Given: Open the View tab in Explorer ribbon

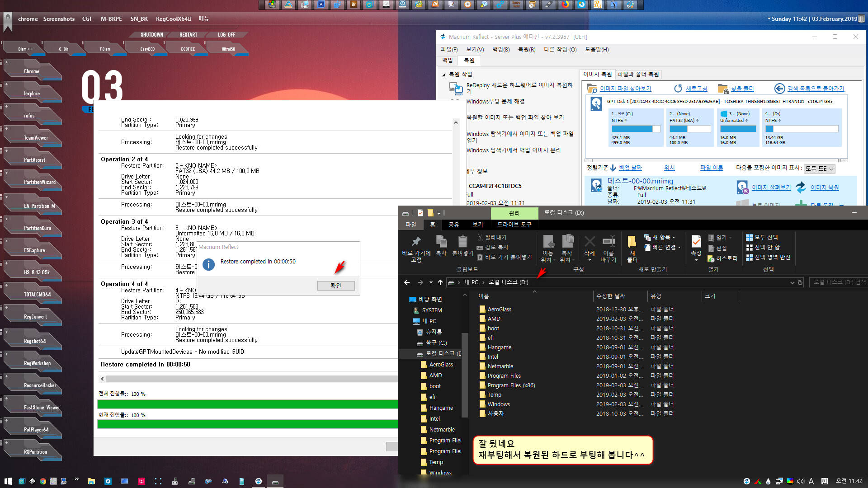Looking at the screenshot, I should (x=478, y=225).
